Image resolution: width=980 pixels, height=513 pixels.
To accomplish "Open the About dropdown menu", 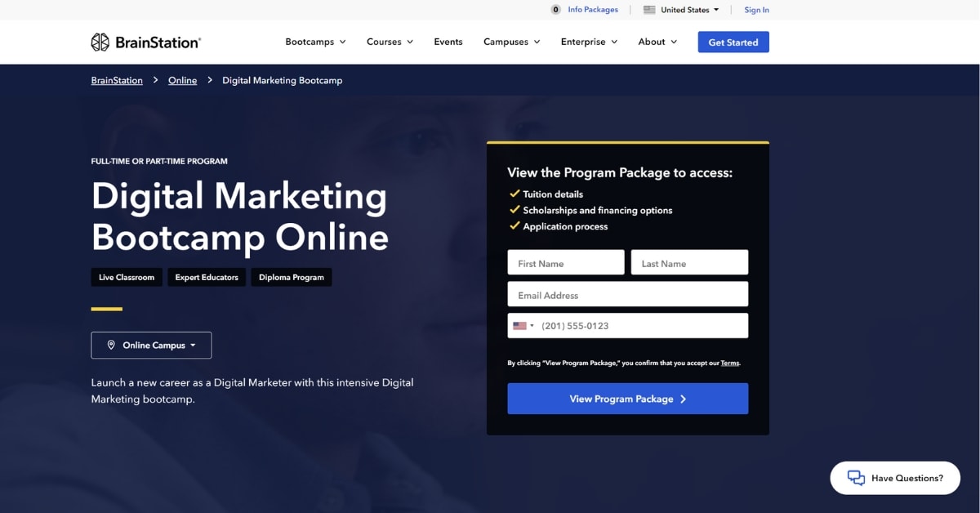I will (x=657, y=42).
